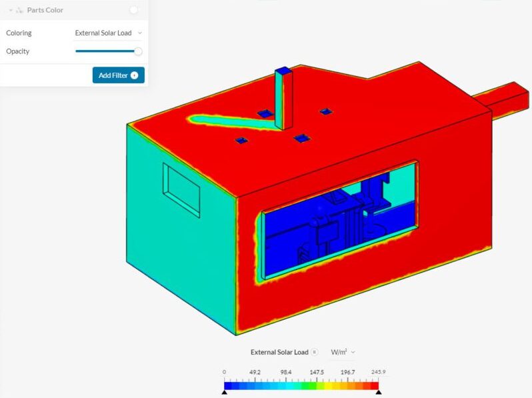Click the External Solar Load legend title
The height and width of the screenshot is (398, 532).
279,352
